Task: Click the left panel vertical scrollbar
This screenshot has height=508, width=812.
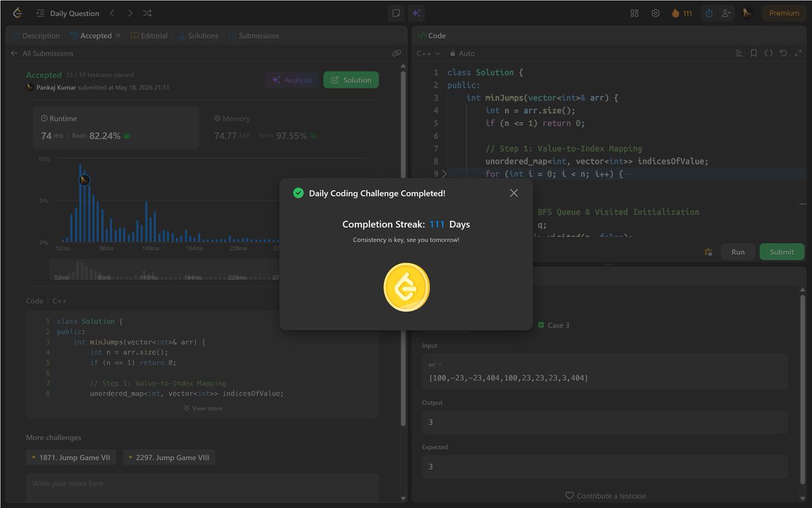Action: pos(403,247)
